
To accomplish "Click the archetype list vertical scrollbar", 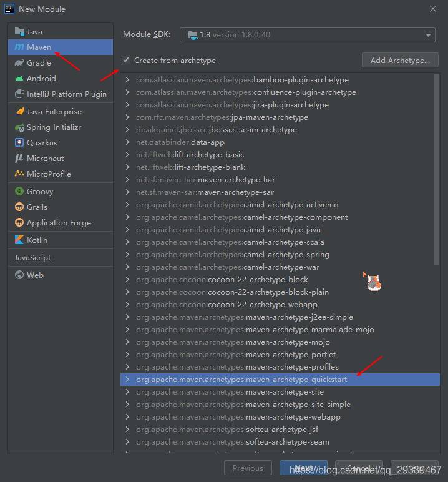I will (x=437, y=169).
